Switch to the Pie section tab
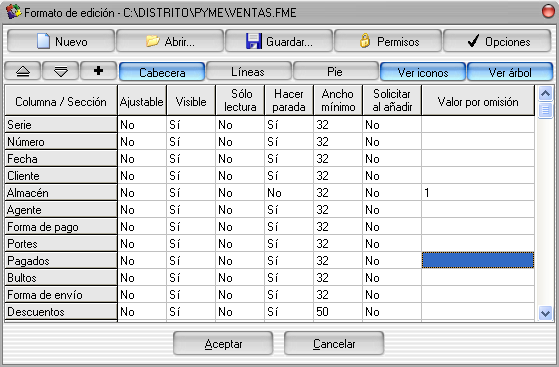 (x=335, y=72)
